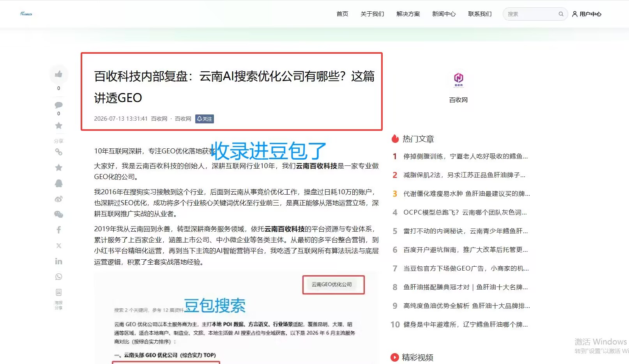
Task: Share the article on X
Action: [58, 246]
